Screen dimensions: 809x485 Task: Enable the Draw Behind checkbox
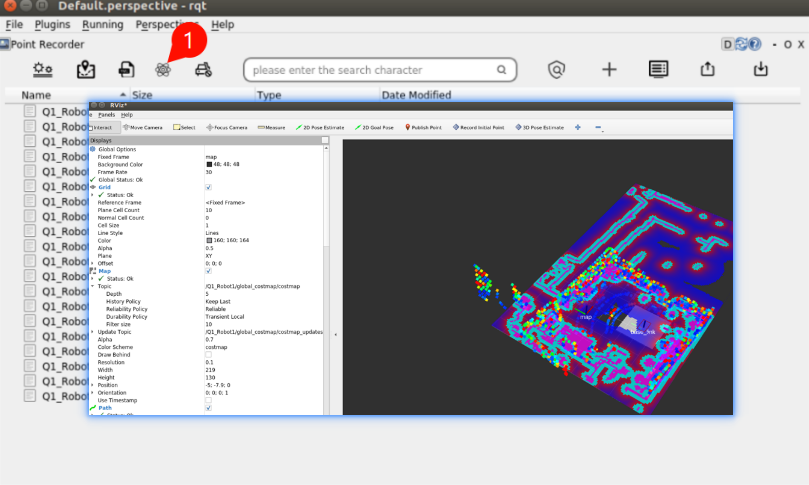(208, 354)
